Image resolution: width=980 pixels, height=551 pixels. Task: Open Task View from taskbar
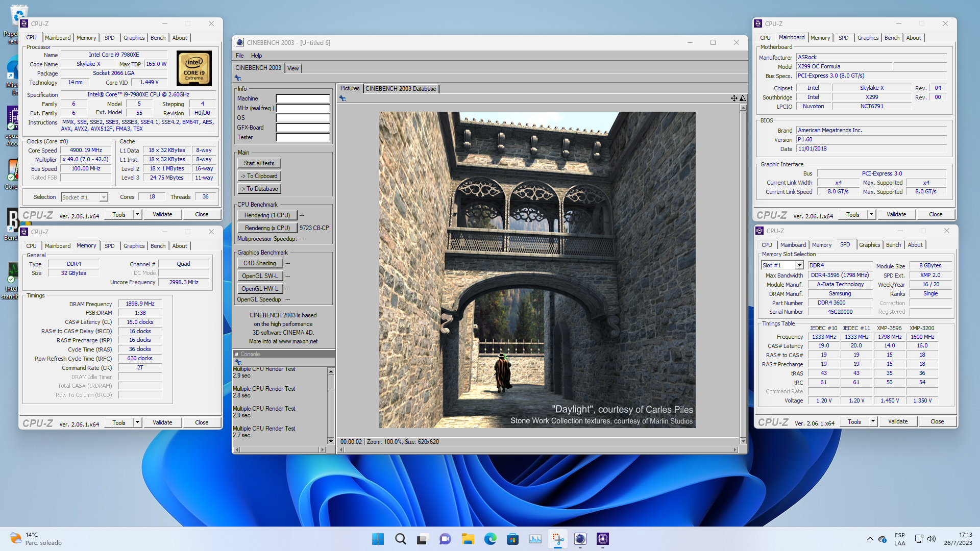(x=423, y=539)
